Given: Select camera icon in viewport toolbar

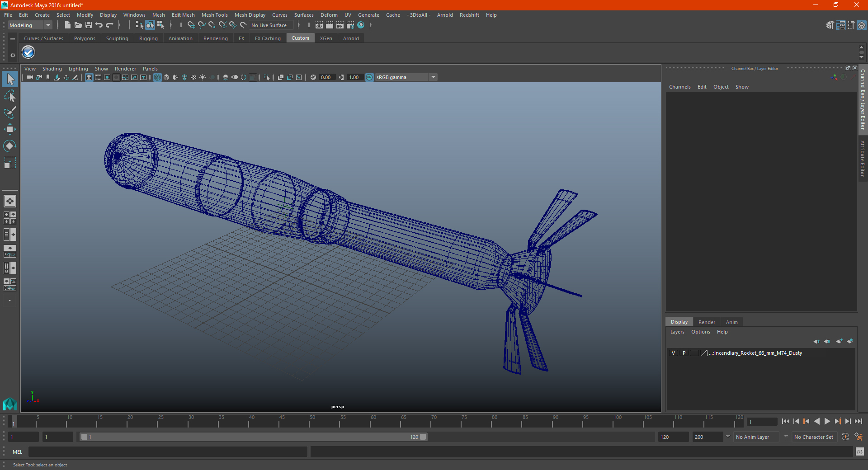Looking at the screenshot, I should (30, 77).
